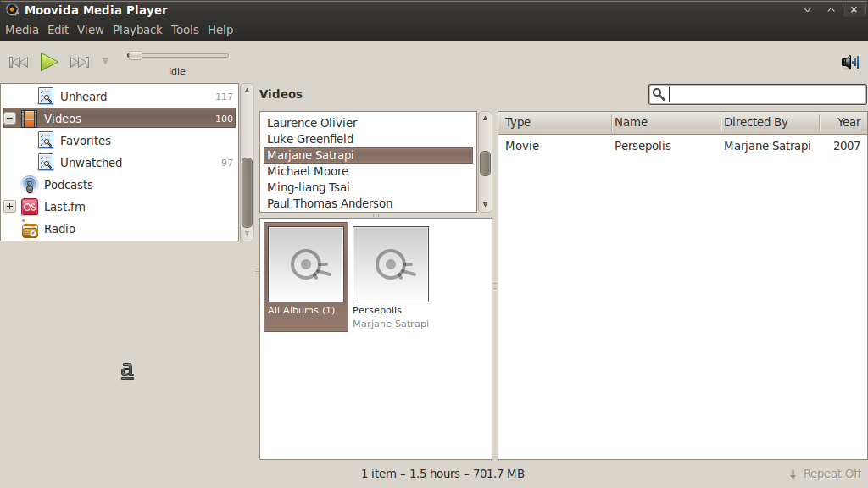868x488 pixels.
Task: Open Last.fm via its red icon
Action: coord(30,206)
